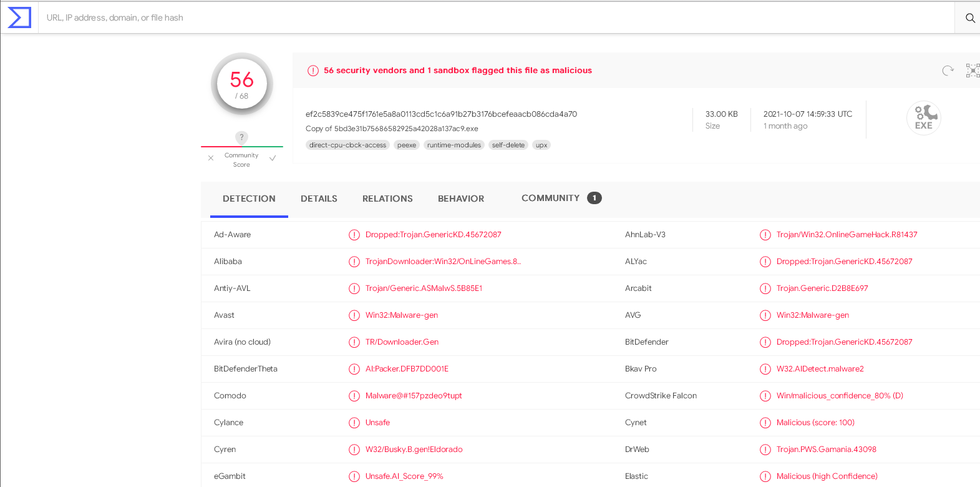The height and width of the screenshot is (487, 980).
Task: Click the 56/68 detection score circle
Action: 242,84
